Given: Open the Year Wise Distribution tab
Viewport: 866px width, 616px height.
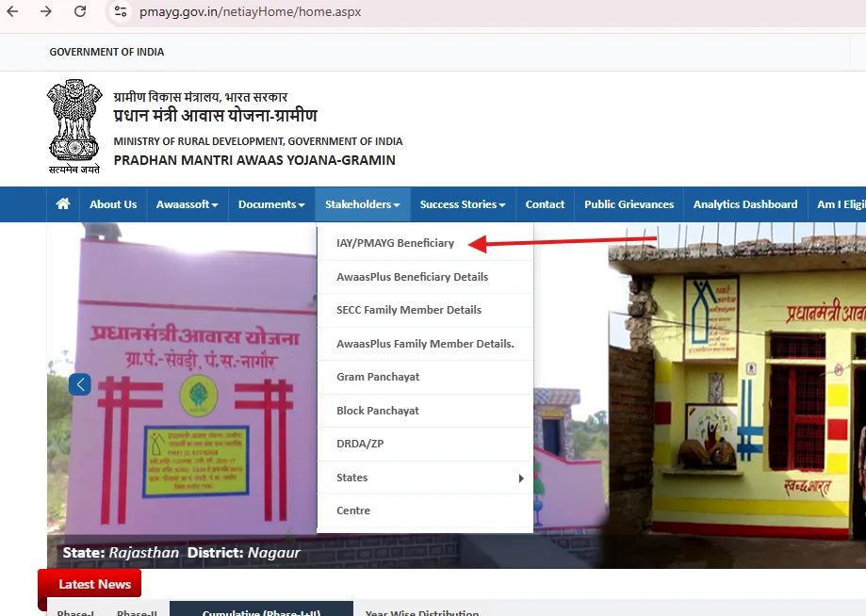Looking at the screenshot, I should click(422, 611).
